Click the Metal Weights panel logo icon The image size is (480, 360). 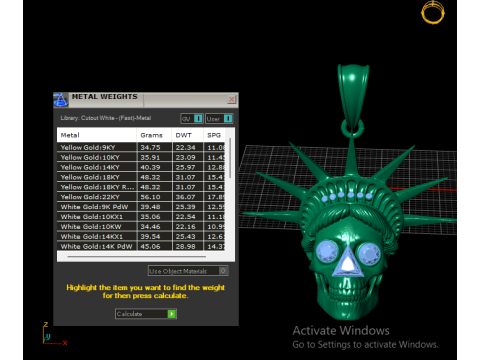pyautogui.click(x=61, y=100)
